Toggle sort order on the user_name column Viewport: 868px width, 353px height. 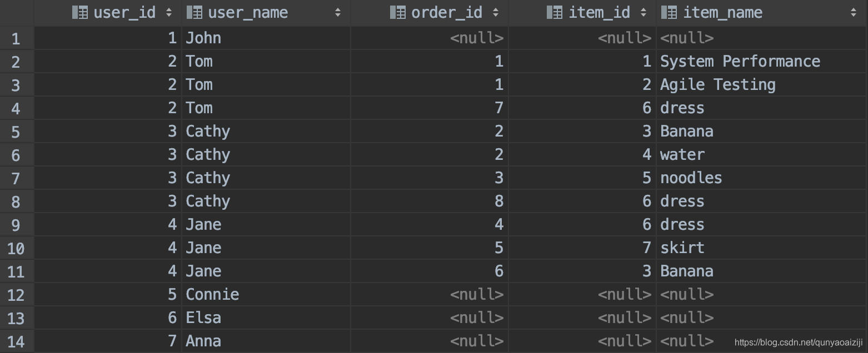point(338,12)
